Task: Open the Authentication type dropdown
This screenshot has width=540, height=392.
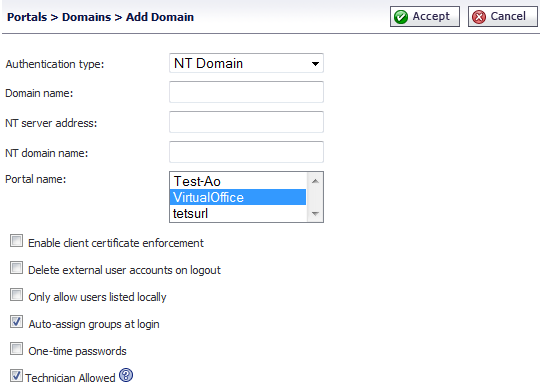Action: 246,63
